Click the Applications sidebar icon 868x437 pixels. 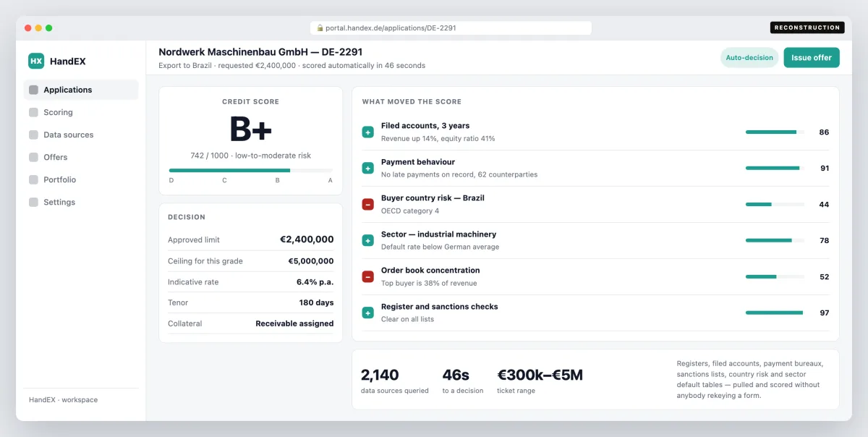point(33,90)
